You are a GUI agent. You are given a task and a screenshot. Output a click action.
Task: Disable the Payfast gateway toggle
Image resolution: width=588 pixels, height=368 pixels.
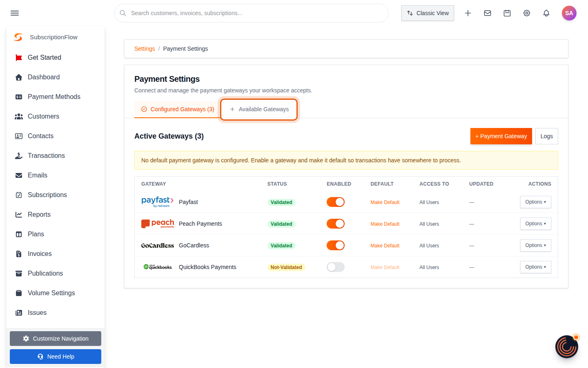click(x=336, y=202)
